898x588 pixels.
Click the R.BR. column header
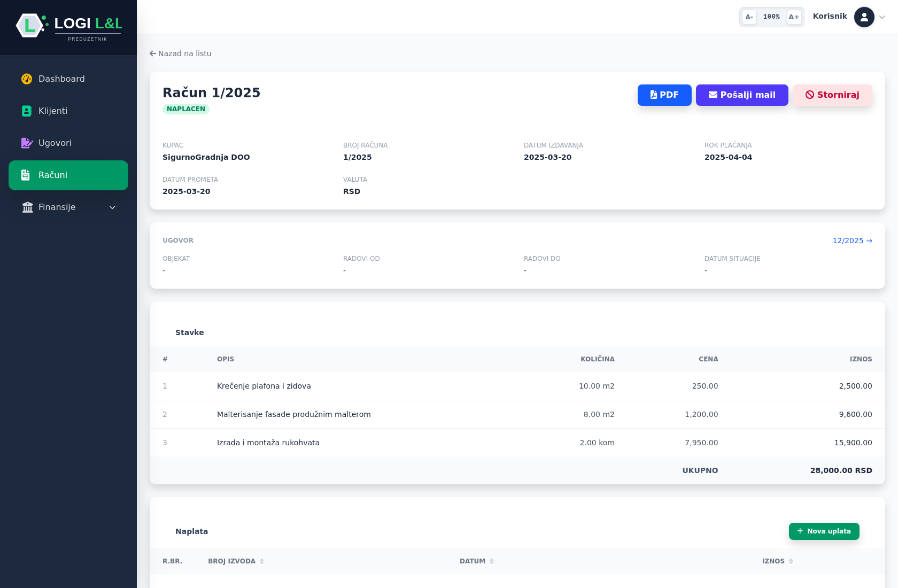click(x=172, y=561)
